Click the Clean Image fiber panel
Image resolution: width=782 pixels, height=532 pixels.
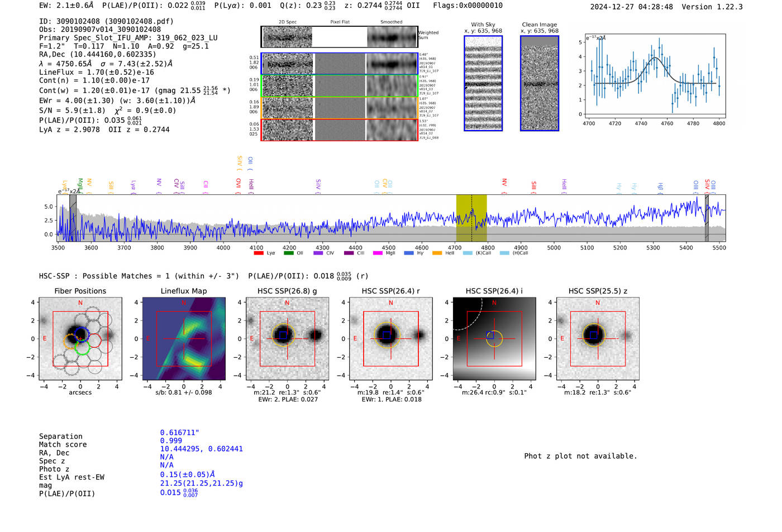(540, 83)
